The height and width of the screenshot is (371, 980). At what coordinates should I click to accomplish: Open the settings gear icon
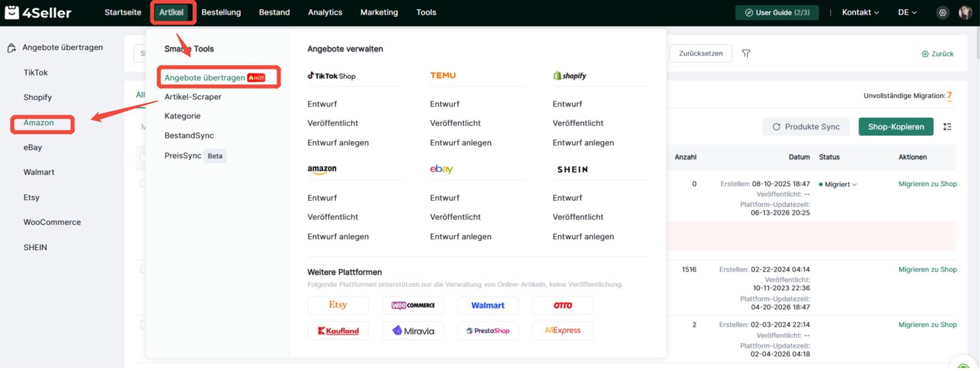[942, 13]
